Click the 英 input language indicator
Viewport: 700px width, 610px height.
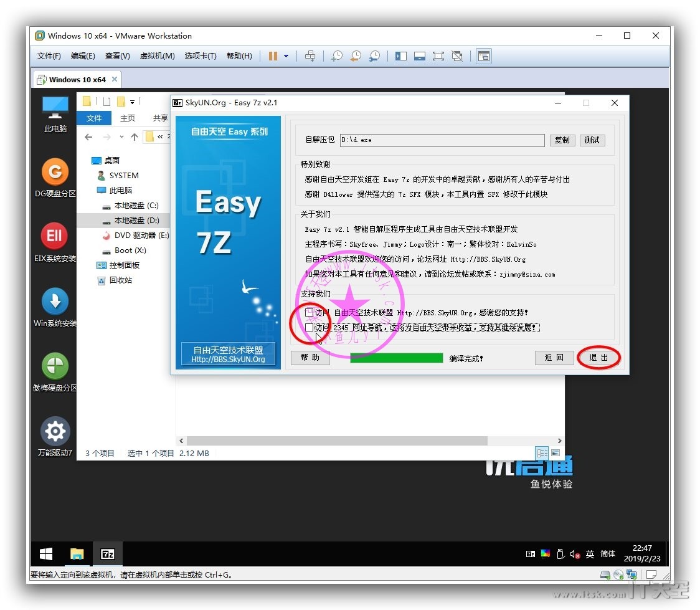tap(590, 554)
